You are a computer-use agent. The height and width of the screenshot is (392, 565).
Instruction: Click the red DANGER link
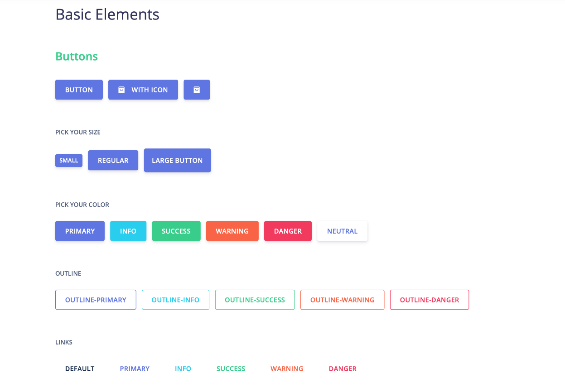343,368
